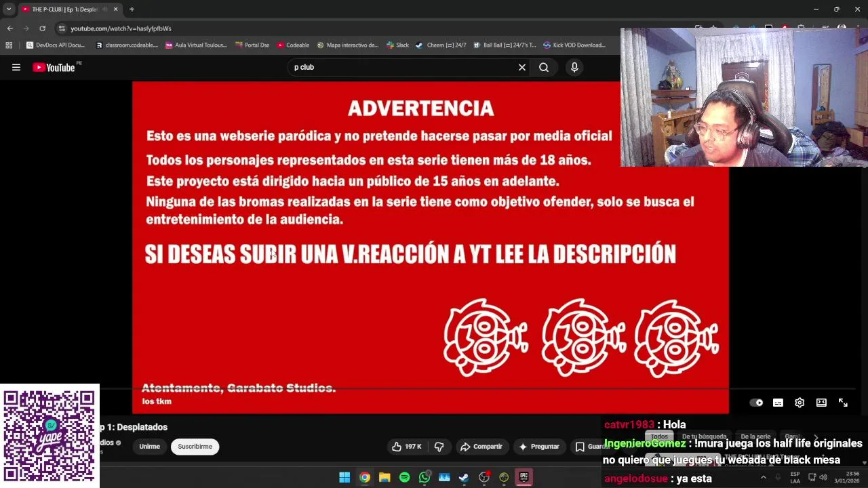Viewport: 868px width, 488px height.
Task: Close the THE P-CLUB! tab
Action: 115,9
